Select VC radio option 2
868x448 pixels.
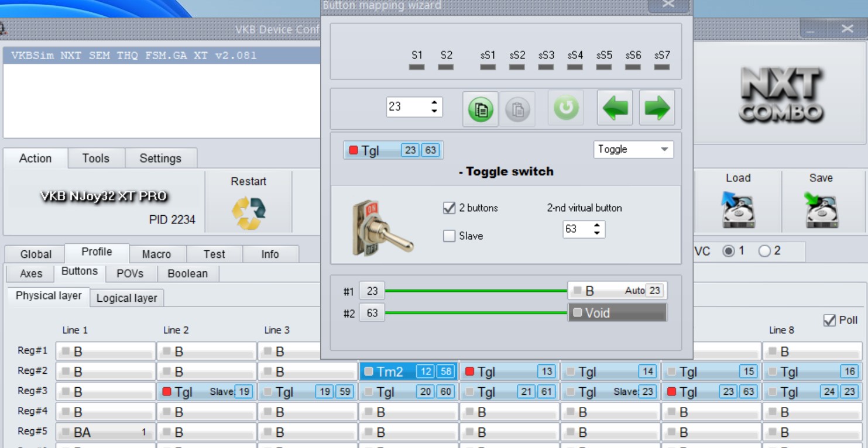click(764, 251)
